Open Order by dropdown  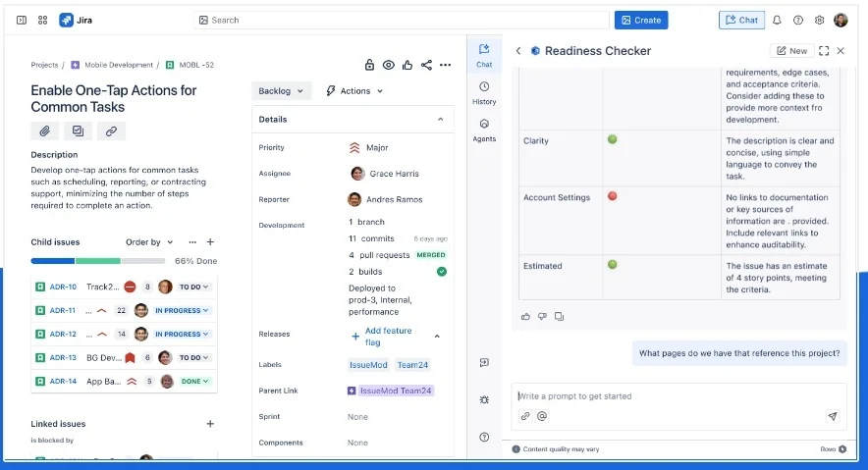tap(149, 242)
